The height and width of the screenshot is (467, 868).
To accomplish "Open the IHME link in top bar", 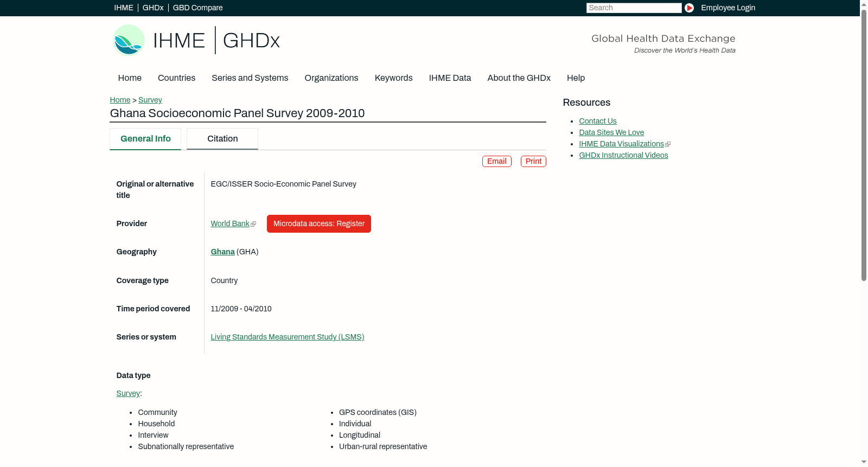I will [x=124, y=8].
